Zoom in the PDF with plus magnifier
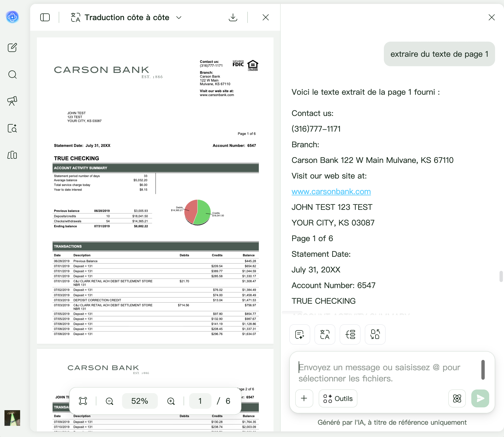The height and width of the screenshot is (437, 504). tap(171, 401)
